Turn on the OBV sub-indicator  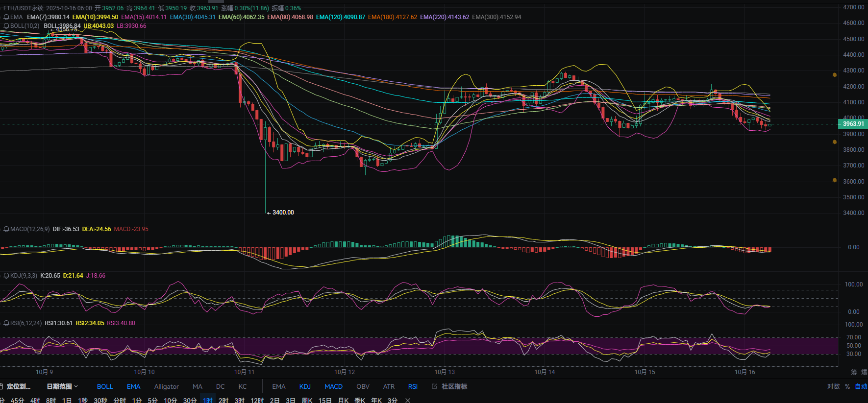(363, 386)
